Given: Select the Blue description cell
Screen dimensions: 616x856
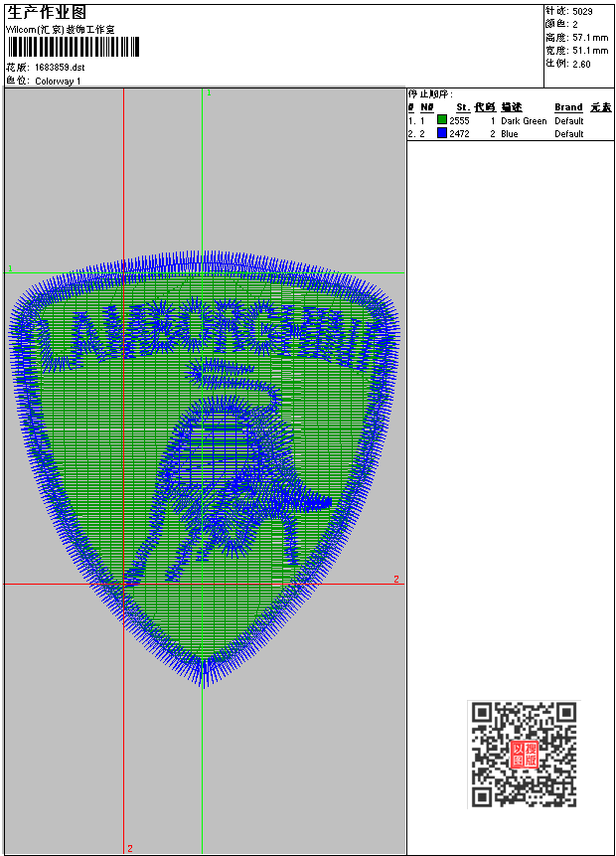Looking at the screenshot, I should coord(510,134).
